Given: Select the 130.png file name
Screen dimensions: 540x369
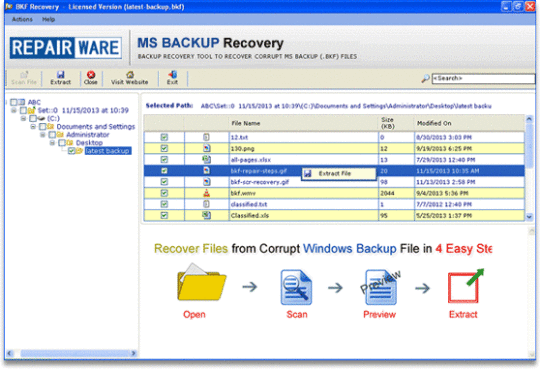Looking at the screenshot, I should tap(242, 148).
